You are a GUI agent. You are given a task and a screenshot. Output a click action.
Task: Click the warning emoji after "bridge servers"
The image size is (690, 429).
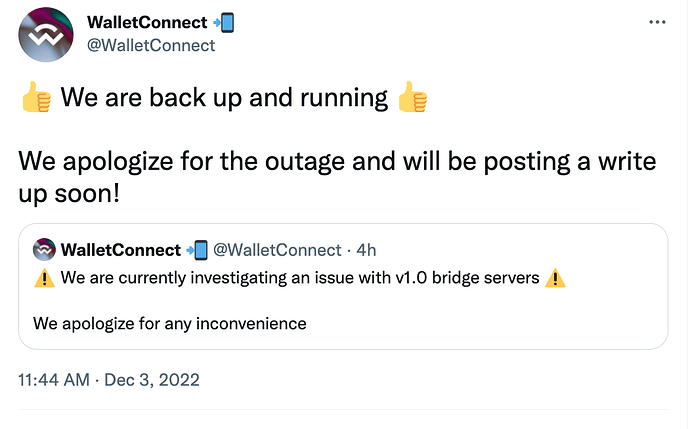556,278
